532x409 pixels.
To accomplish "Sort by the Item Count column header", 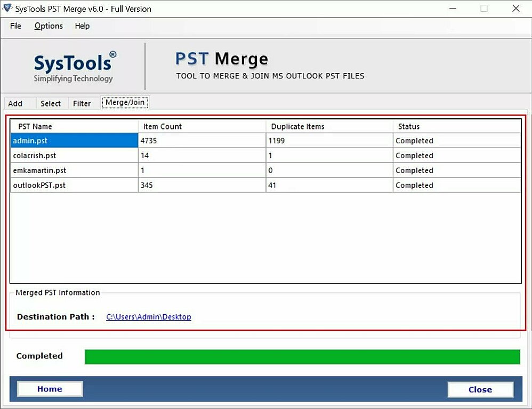I will [162, 126].
